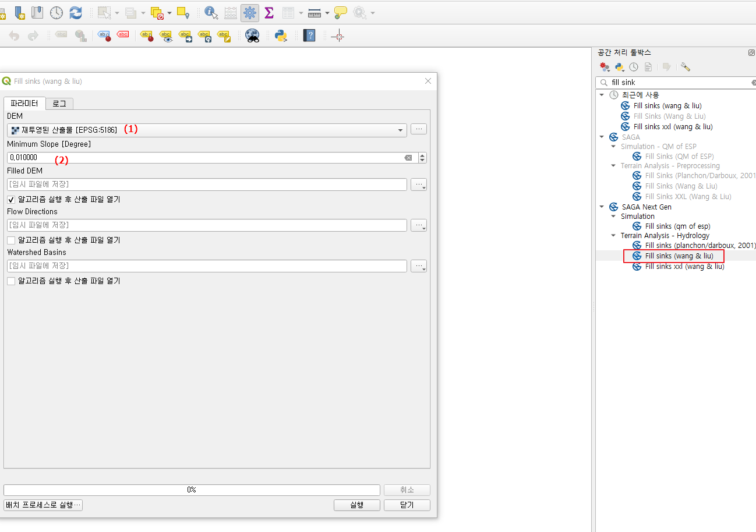
Task: Browse for DEM file with ellipsis button
Action: click(419, 129)
